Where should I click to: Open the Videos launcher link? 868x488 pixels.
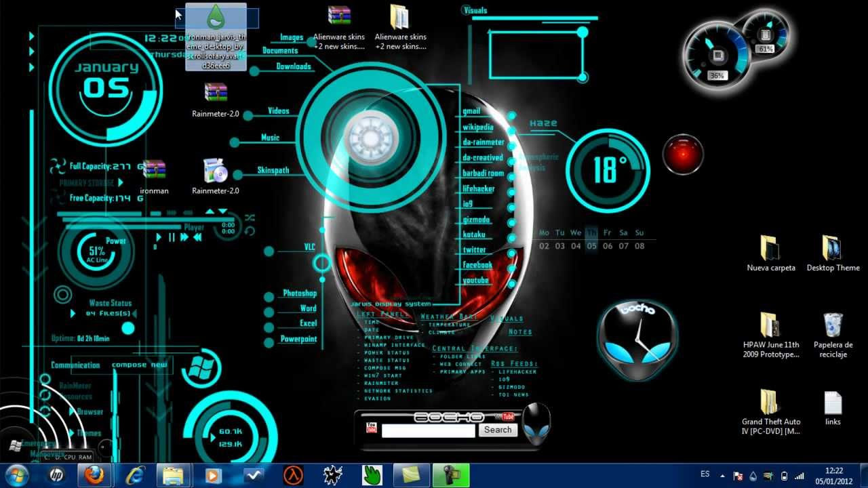[279, 110]
